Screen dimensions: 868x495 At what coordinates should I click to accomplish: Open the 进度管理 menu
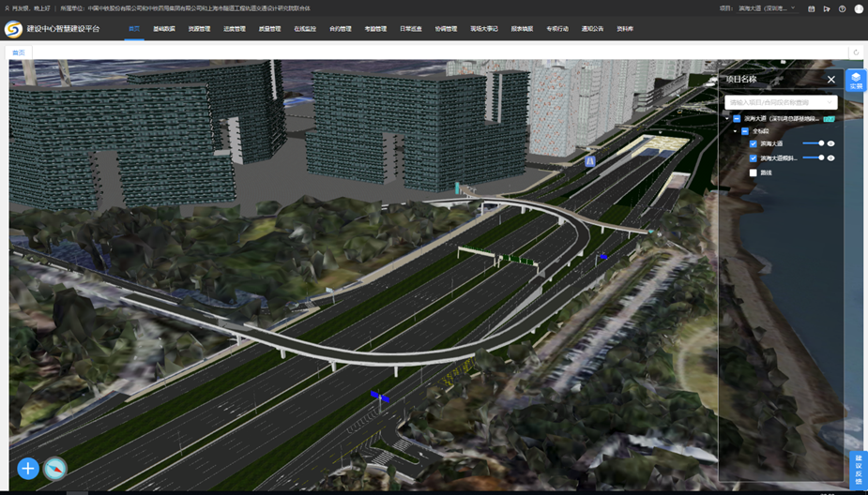[x=235, y=29]
